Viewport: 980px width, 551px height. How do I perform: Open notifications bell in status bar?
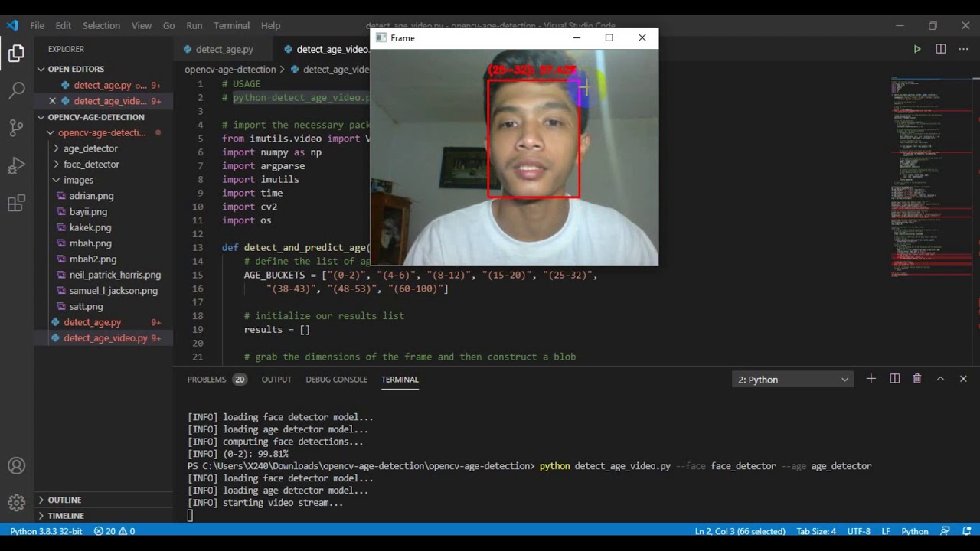click(x=966, y=531)
